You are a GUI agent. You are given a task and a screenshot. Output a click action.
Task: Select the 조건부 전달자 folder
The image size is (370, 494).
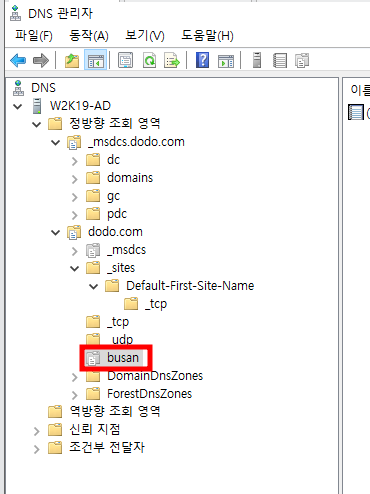coord(107,448)
